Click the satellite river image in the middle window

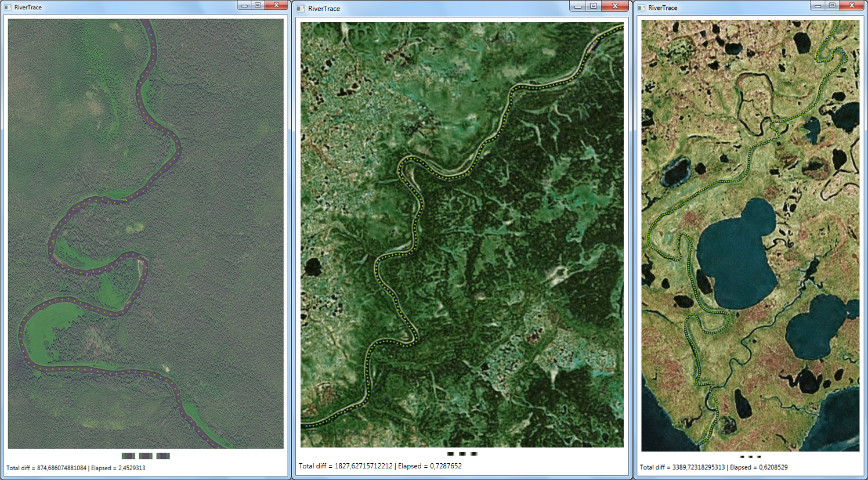tap(462, 235)
